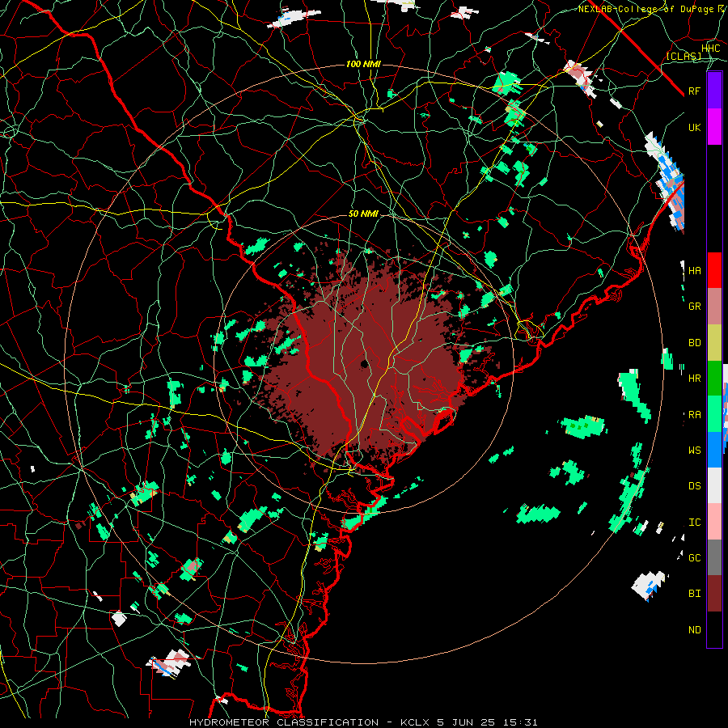Screen dimensions: 728x728
Task: Click the RF legend label
Action: pos(695,91)
